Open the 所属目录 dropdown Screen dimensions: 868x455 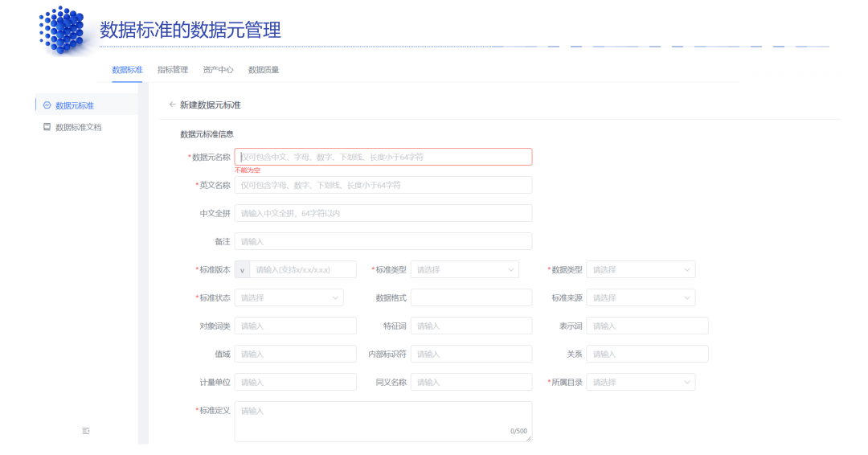[641, 382]
